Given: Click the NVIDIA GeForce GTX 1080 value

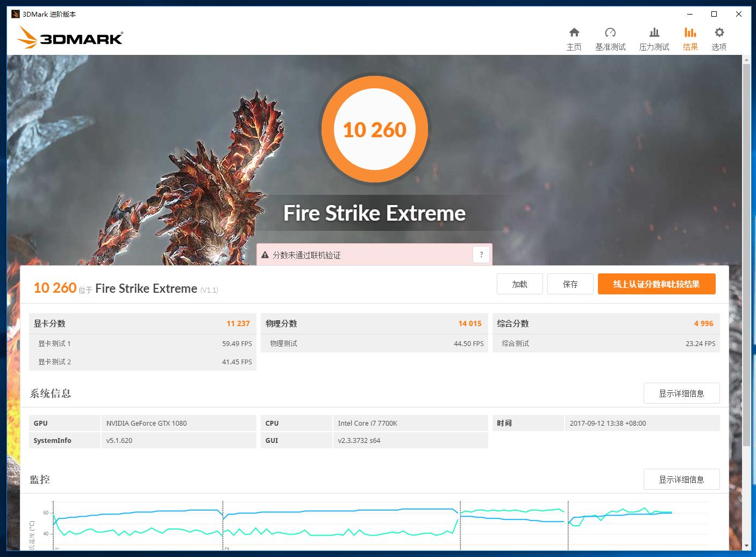Looking at the screenshot, I should pyautogui.click(x=146, y=423).
